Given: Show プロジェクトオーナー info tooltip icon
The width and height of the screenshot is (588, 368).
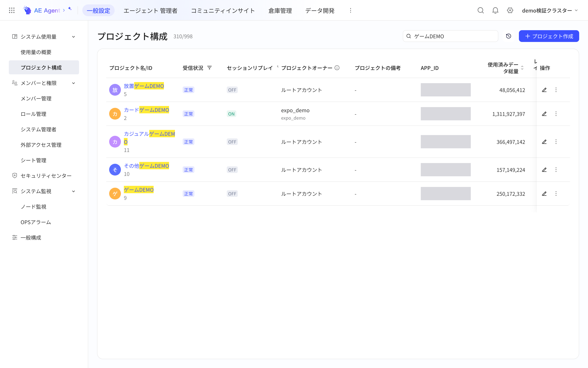Looking at the screenshot, I should pos(337,68).
